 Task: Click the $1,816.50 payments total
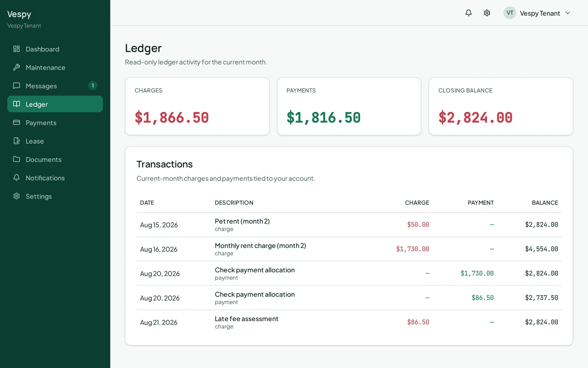click(x=323, y=118)
